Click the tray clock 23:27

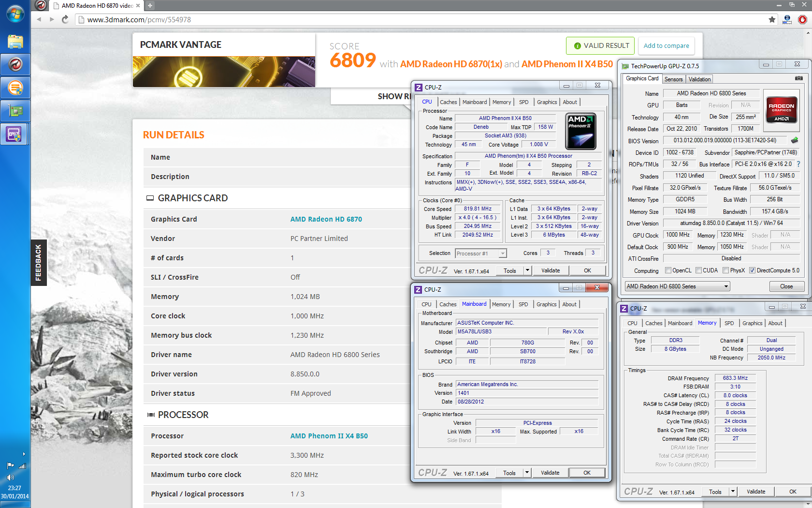pyautogui.click(x=14, y=488)
